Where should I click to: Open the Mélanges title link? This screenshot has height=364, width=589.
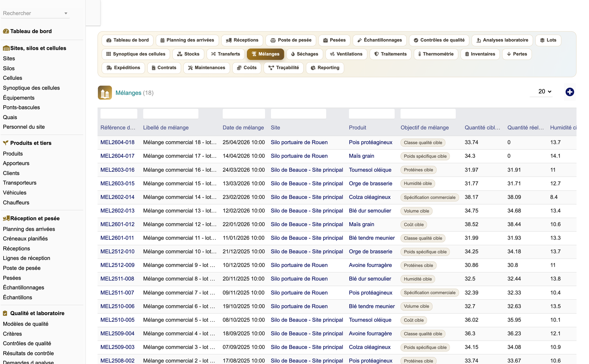coord(128,93)
